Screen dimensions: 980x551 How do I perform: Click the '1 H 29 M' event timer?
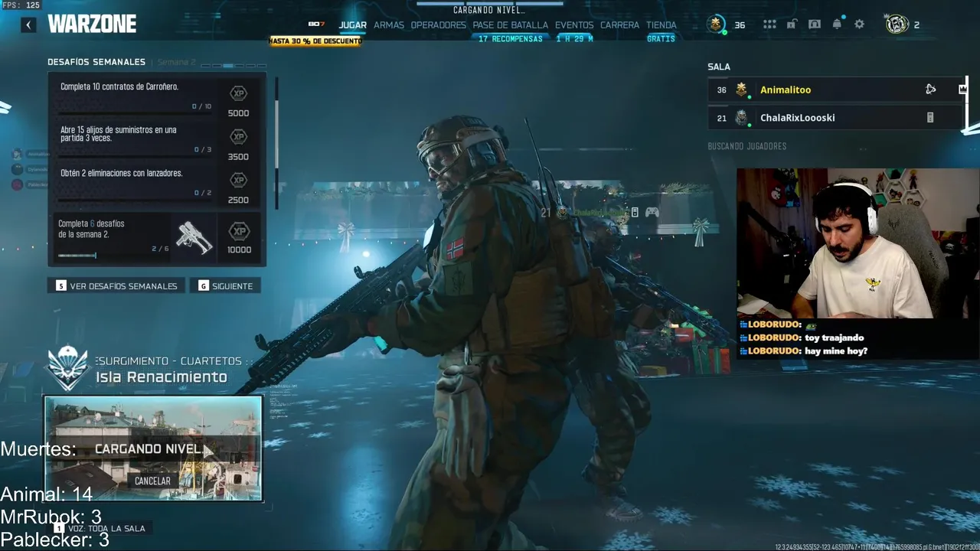574,39
